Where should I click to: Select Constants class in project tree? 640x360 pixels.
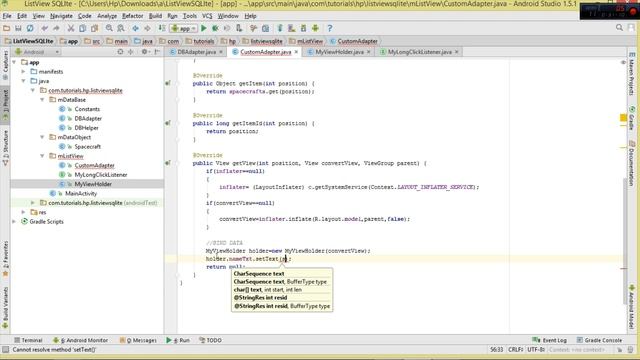tap(87, 109)
